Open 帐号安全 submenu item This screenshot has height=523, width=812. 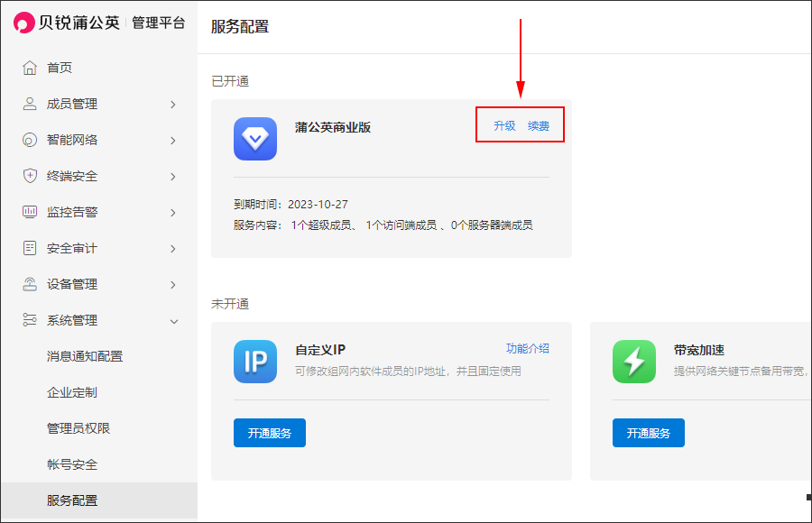pyautogui.click(x=72, y=464)
